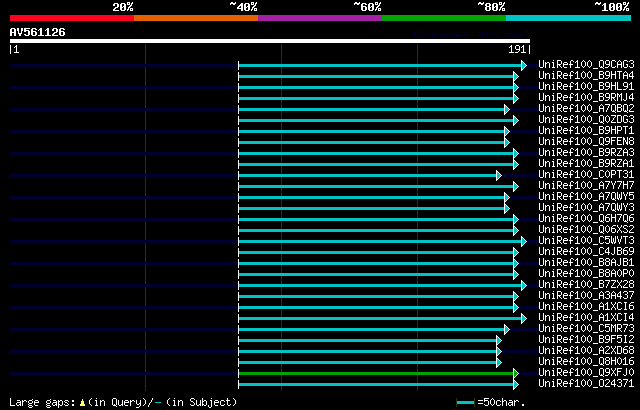Click the UniRef100_A2XD68 label
640x410 pixels.
coord(586,351)
